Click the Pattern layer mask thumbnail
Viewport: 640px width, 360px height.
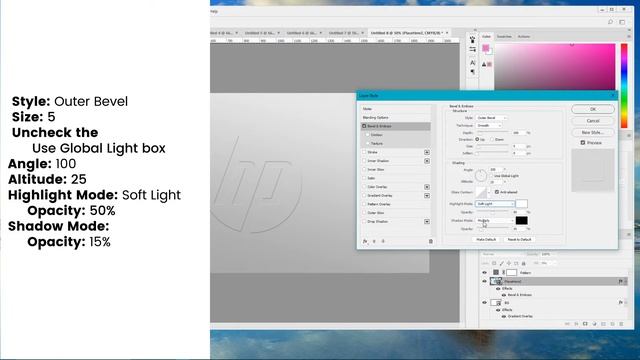click(x=511, y=272)
